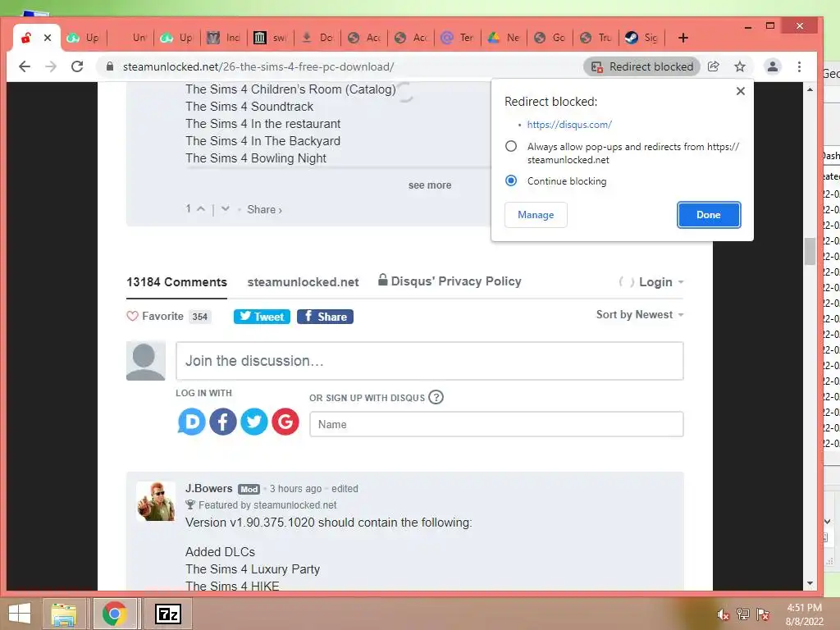This screenshot has width=840, height=630.
Task: Switch to the Google Drive 'Ne' tab
Action: point(504,38)
